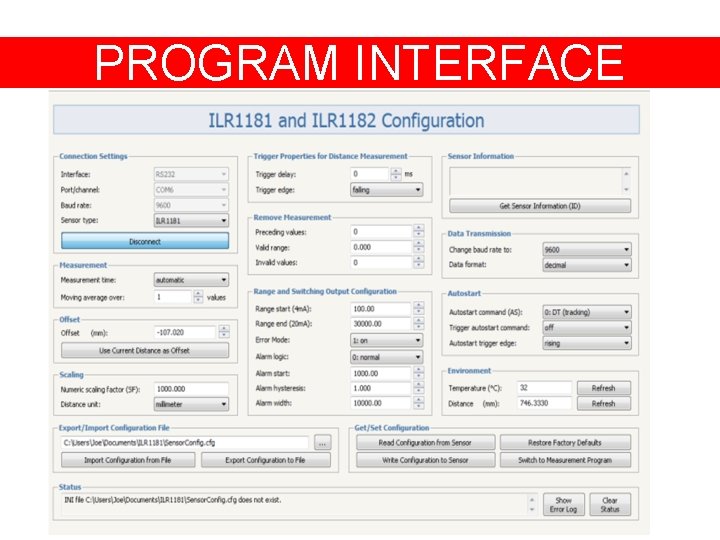Click Read Configuration from Sensor
This screenshot has width=720, height=540.
click(425, 443)
